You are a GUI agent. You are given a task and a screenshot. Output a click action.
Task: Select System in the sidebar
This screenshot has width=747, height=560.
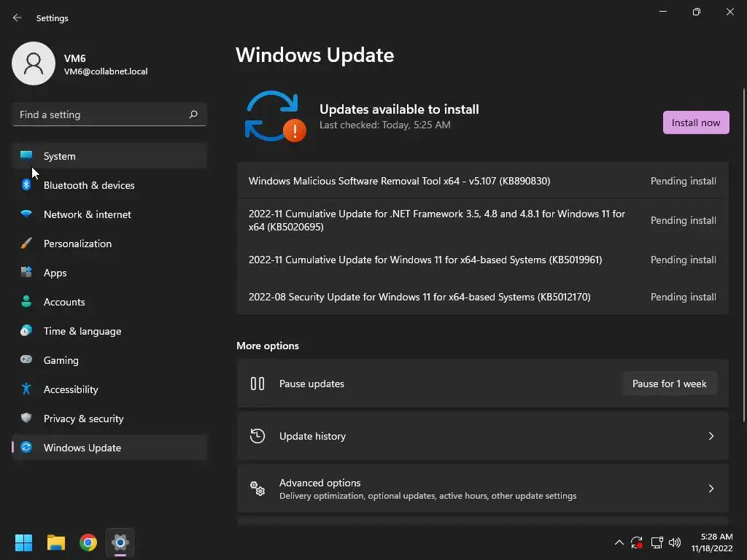tap(109, 156)
